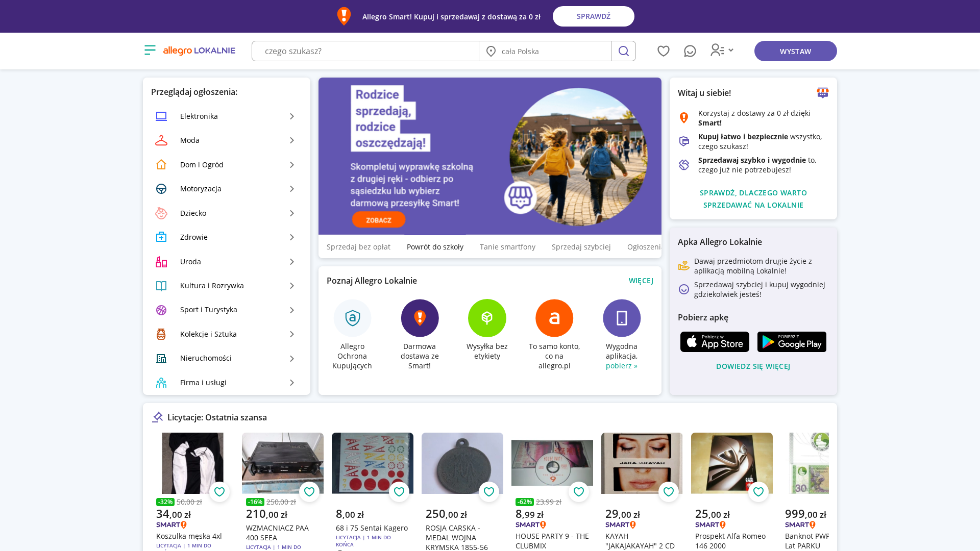Expand the Motoryzacja category chevron

pos(292,189)
